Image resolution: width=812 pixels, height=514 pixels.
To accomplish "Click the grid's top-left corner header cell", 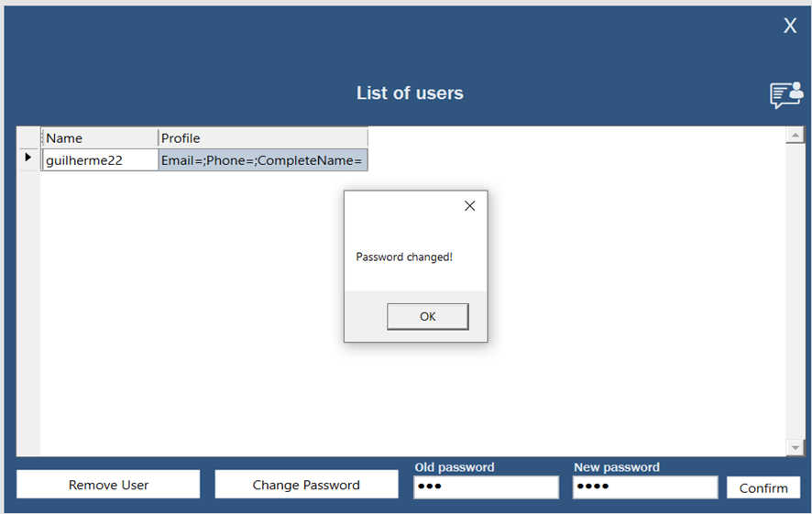I will [28, 138].
